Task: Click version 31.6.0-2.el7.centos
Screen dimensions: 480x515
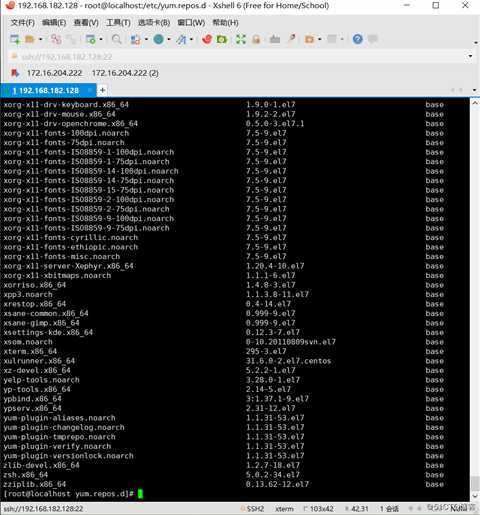Action: (288, 361)
